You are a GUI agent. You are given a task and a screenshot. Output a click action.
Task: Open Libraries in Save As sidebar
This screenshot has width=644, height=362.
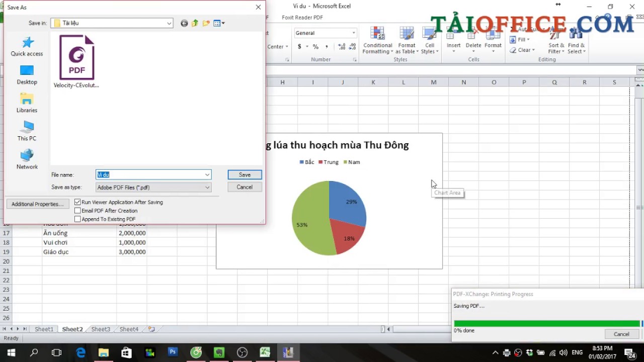pyautogui.click(x=27, y=103)
